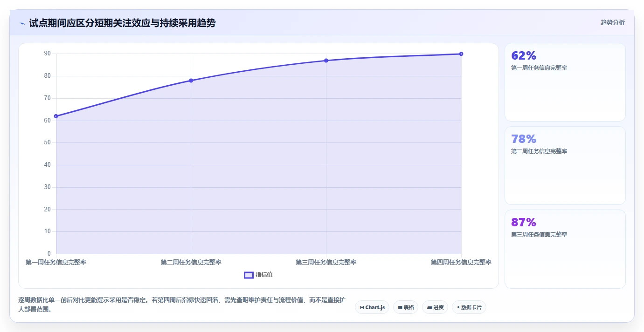This screenshot has width=644, height=332.
Task: Click x-axis label 第一周任务信息完整率
Action: click(56, 262)
